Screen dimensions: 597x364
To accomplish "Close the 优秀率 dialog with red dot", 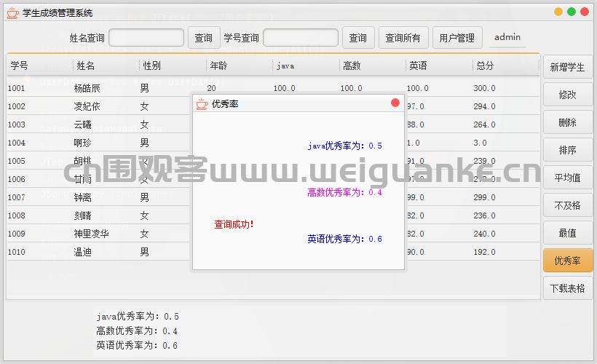I will click(x=395, y=103).
